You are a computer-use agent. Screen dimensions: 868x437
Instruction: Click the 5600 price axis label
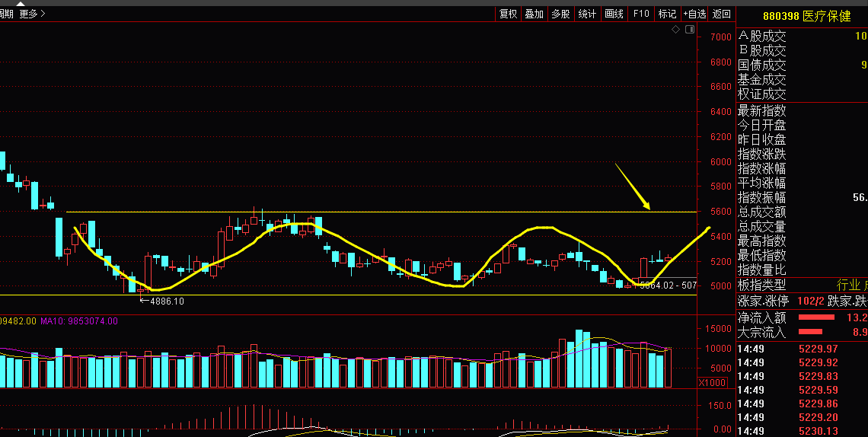tap(721, 212)
